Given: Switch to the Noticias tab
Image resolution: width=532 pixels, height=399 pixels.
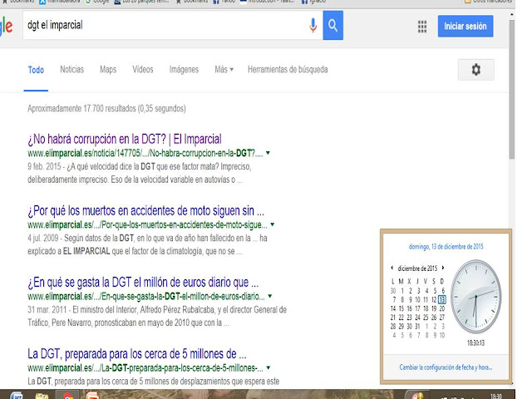Looking at the screenshot, I should tap(72, 70).
